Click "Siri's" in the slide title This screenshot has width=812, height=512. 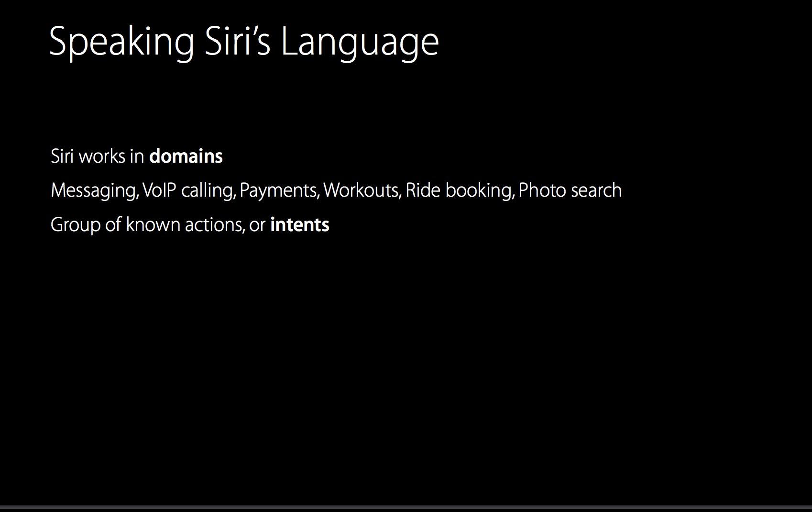(238, 42)
